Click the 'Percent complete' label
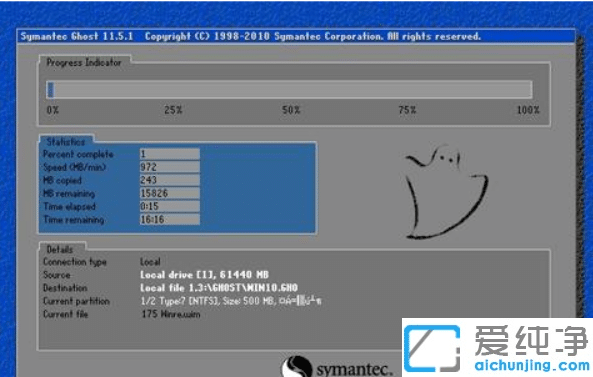 78,154
